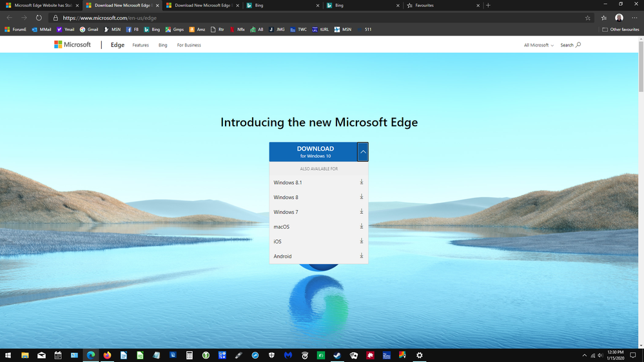The image size is (644, 362).
Task: Open volume control in system tray
Action: tap(600, 356)
